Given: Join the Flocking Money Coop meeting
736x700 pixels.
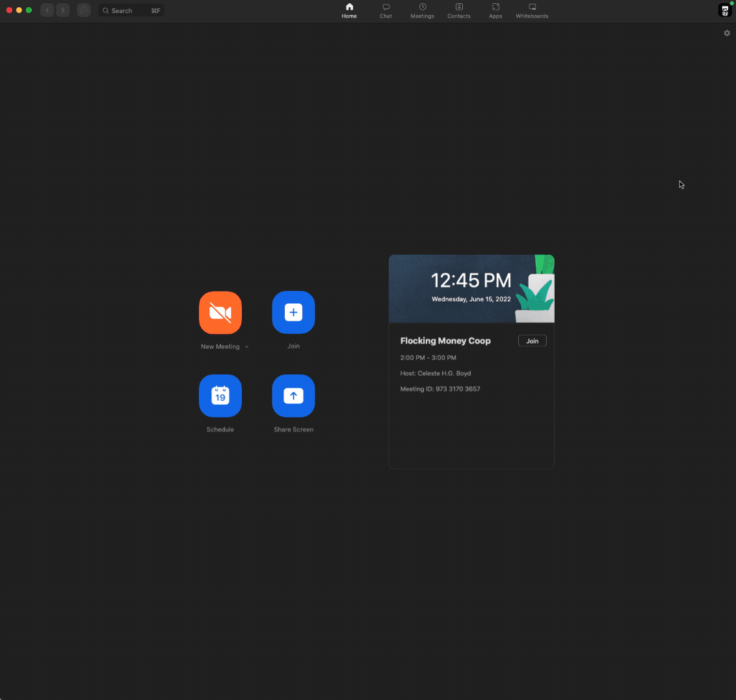Looking at the screenshot, I should (x=532, y=341).
